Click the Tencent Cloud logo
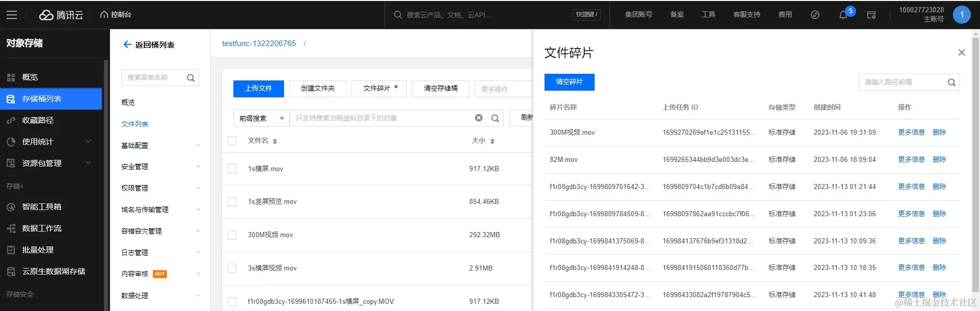The height and width of the screenshot is (311, 980). click(x=61, y=15)
